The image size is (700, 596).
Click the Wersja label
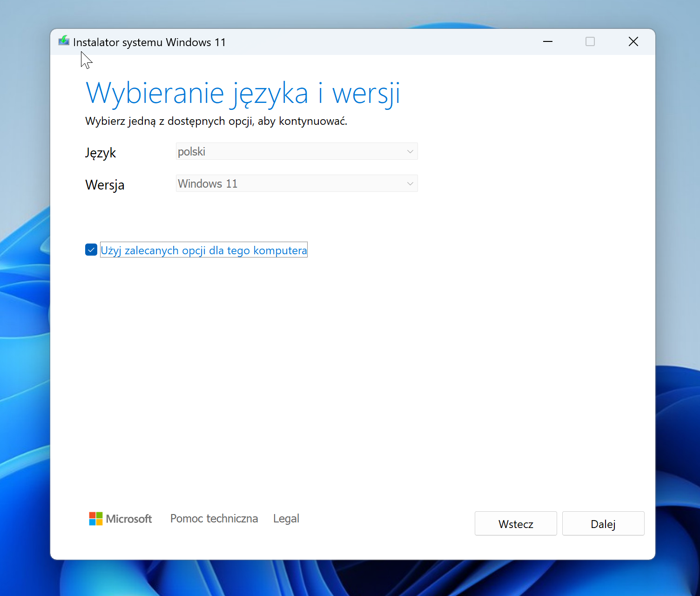tap(105, 185)
